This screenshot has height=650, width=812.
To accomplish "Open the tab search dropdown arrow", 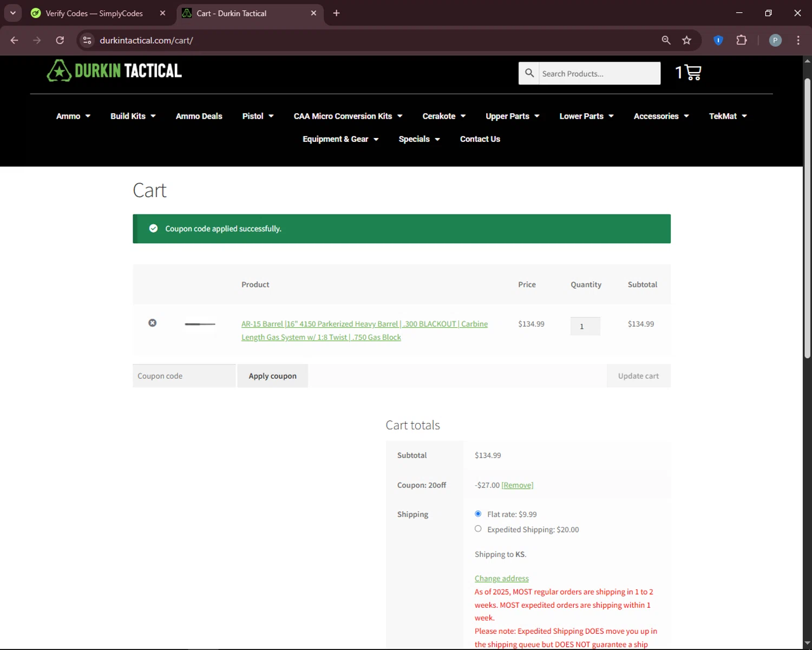I will [x=13, y=13].
